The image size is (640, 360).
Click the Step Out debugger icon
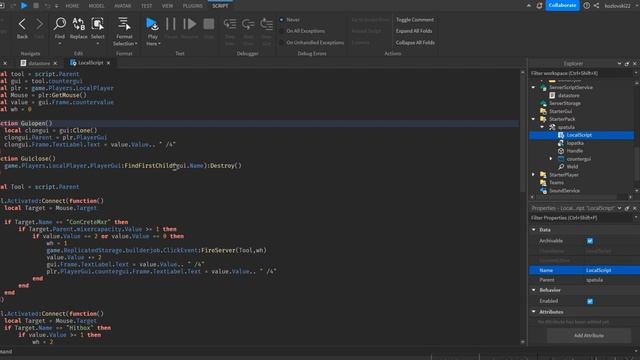(267, 24)
